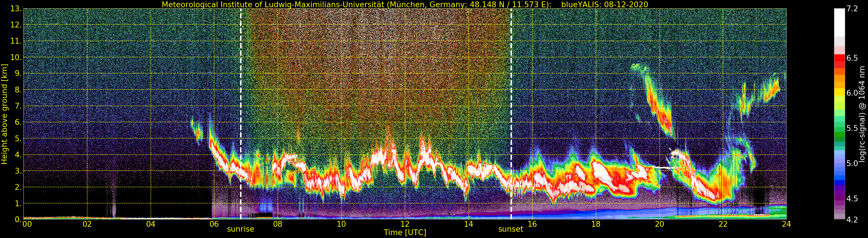Click the height axis tick label "9."
Viewport: 868px width, 238px height.
(x=18, y=73)
